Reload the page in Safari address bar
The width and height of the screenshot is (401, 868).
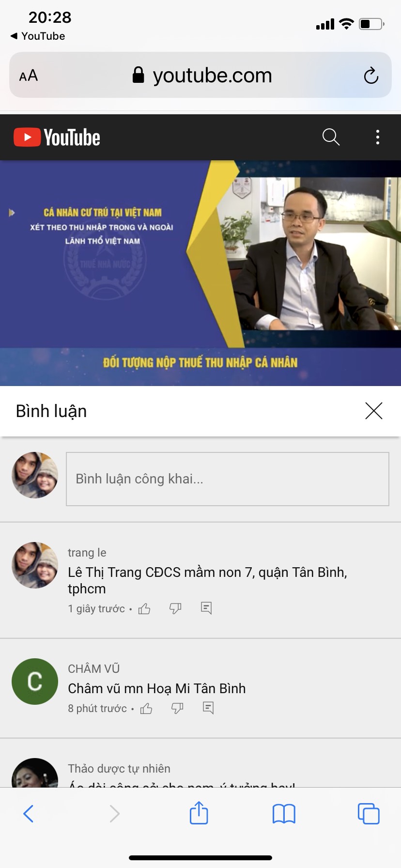pyautogui.click(x=371, y=76)
